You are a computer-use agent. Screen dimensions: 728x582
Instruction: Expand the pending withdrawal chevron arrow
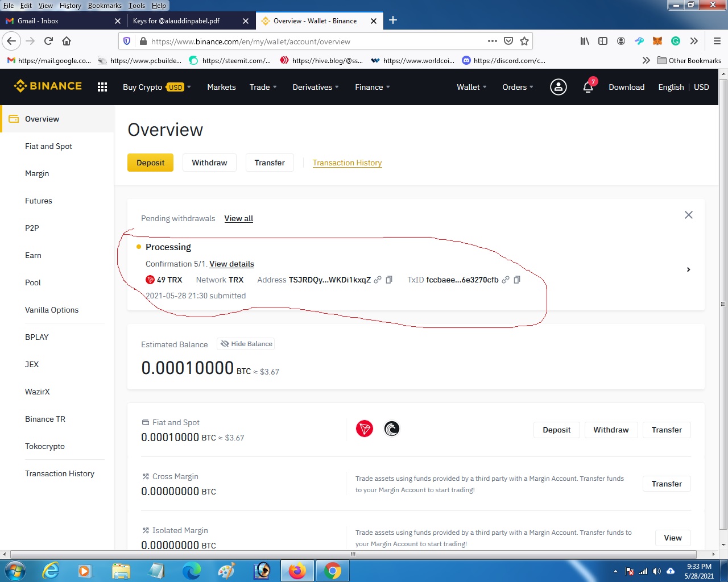tap(688, 269)
